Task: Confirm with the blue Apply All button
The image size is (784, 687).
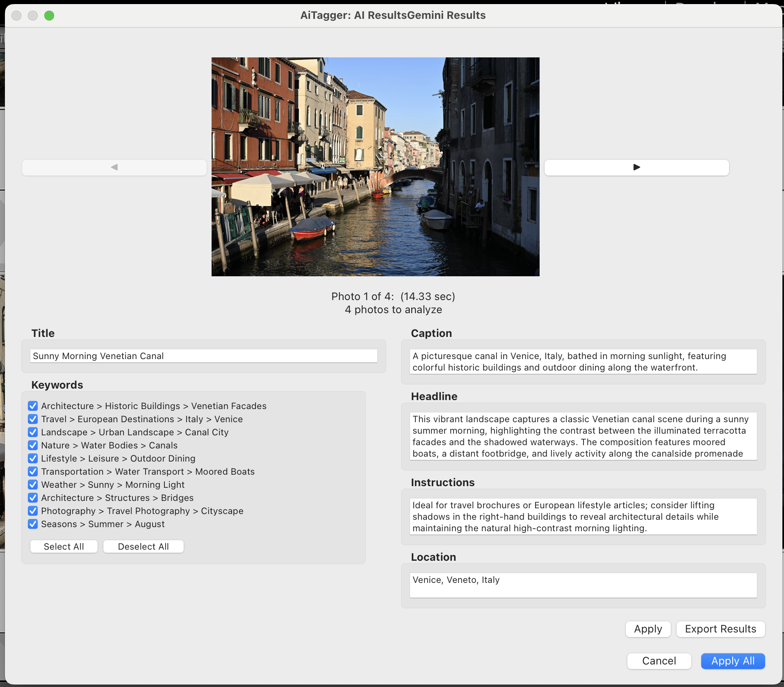Action: 733,661
